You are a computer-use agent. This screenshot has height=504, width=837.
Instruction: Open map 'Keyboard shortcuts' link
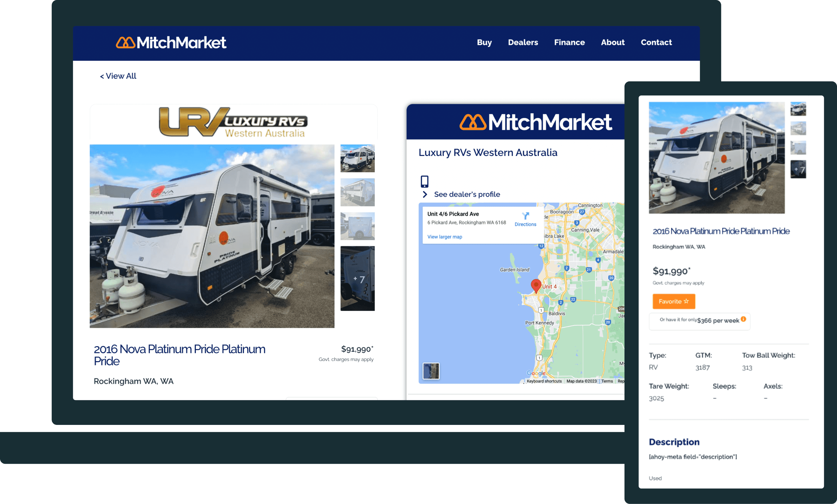click(544, 381)
